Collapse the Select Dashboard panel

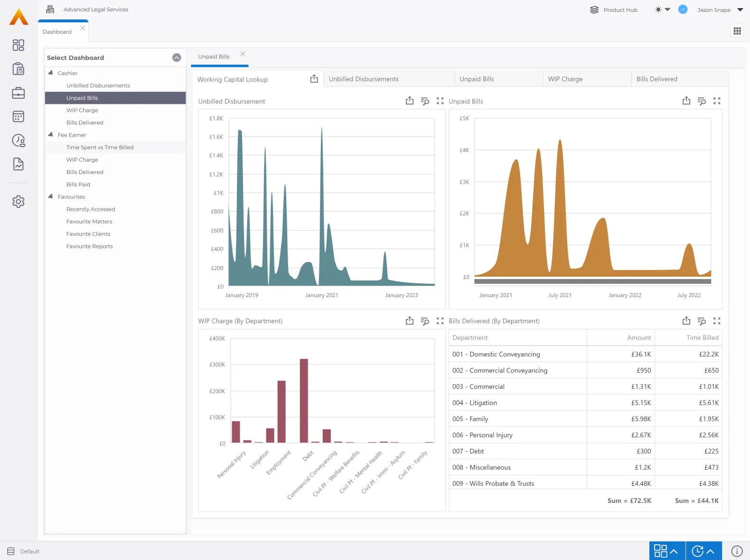177,58
